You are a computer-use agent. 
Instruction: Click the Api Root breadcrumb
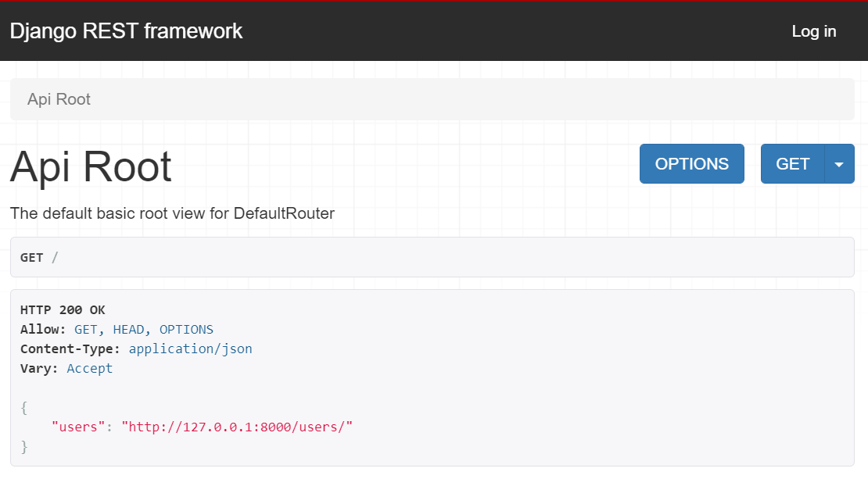(59, 99)
